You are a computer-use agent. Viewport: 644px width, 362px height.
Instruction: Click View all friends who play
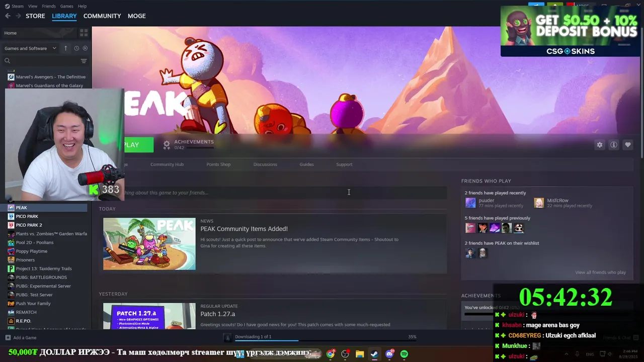coord(600,273)
